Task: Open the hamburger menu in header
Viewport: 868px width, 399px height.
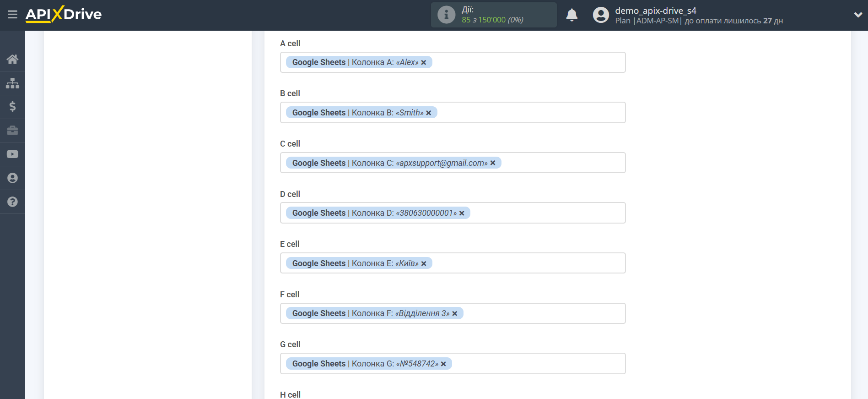Action: click(12, 15)
